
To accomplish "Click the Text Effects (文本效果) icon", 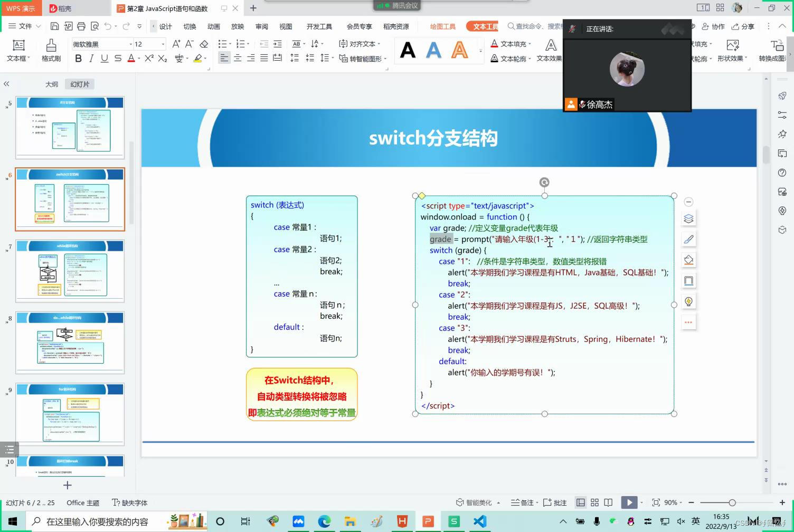I will click(550, 51).
